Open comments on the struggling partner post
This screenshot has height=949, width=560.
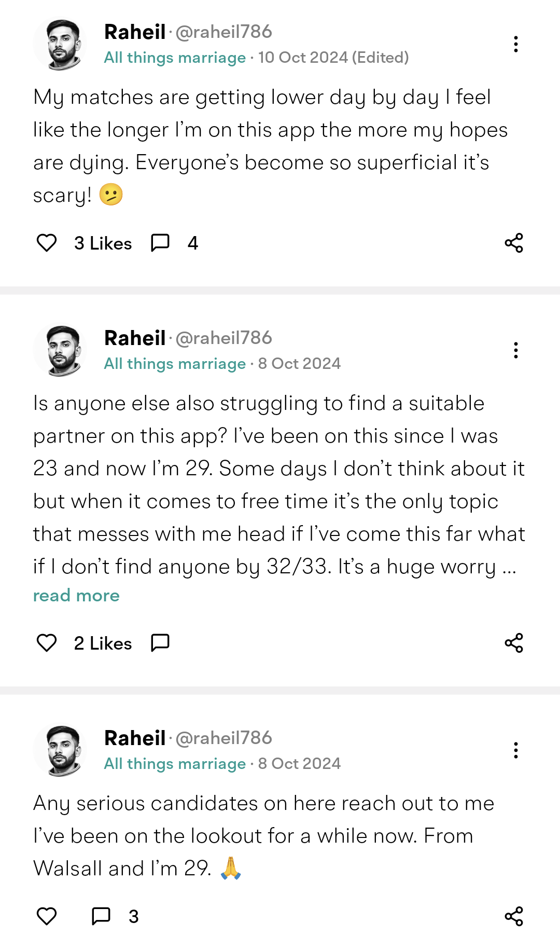160,643
